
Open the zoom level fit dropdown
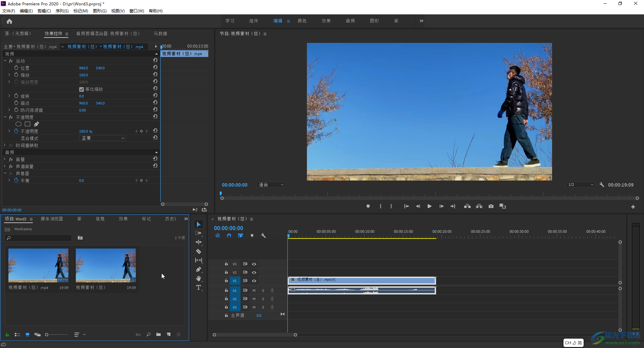pyautogui.click(x=271, y=185)
